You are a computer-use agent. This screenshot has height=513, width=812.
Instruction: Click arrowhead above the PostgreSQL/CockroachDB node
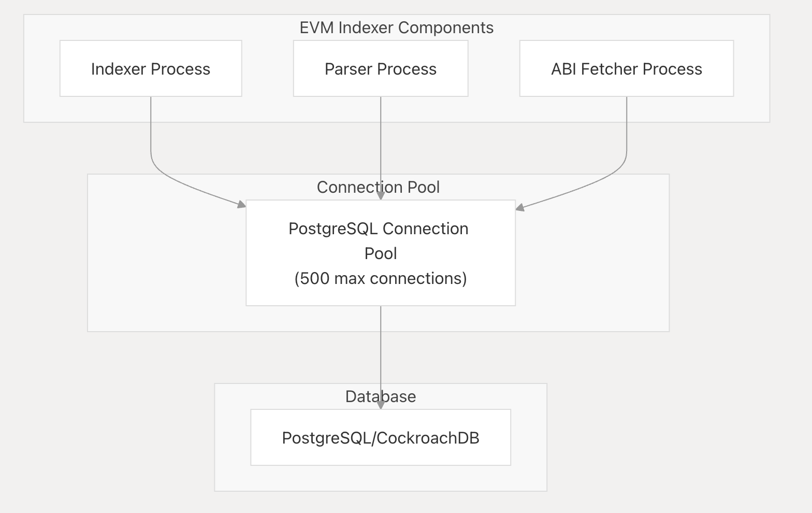tap(381, 405)
